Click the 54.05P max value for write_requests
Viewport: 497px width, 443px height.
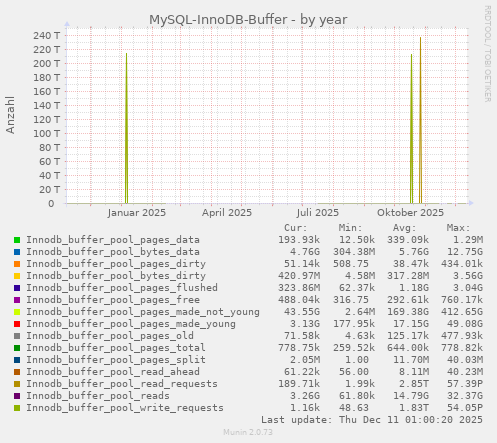465,408
